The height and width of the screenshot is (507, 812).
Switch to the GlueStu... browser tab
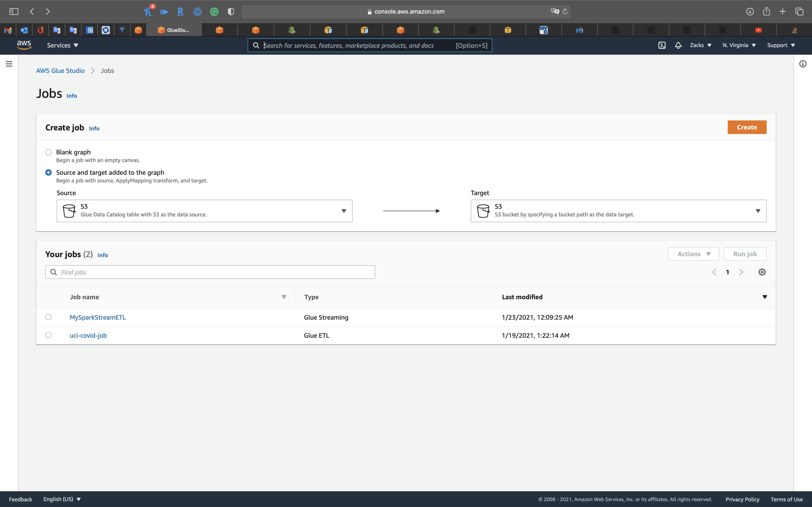tap(174, 30)
